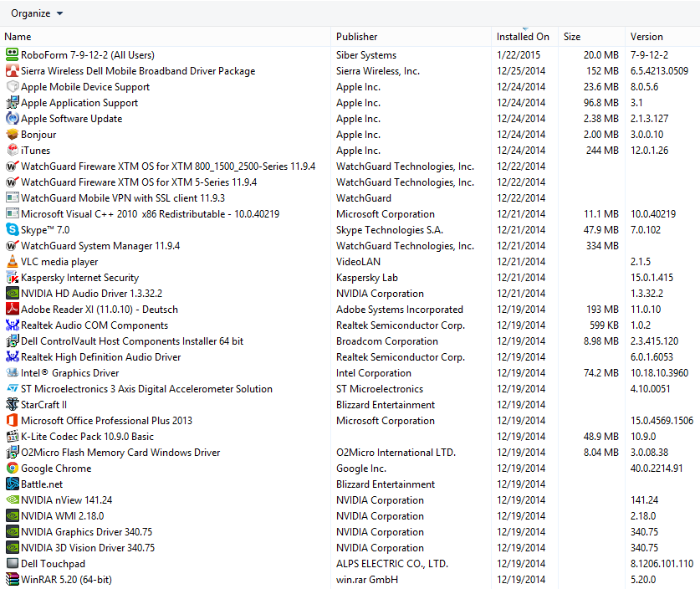
Task: Select 'Realtek High Definition Audio Driver' entry
Action: click(101, 357)
